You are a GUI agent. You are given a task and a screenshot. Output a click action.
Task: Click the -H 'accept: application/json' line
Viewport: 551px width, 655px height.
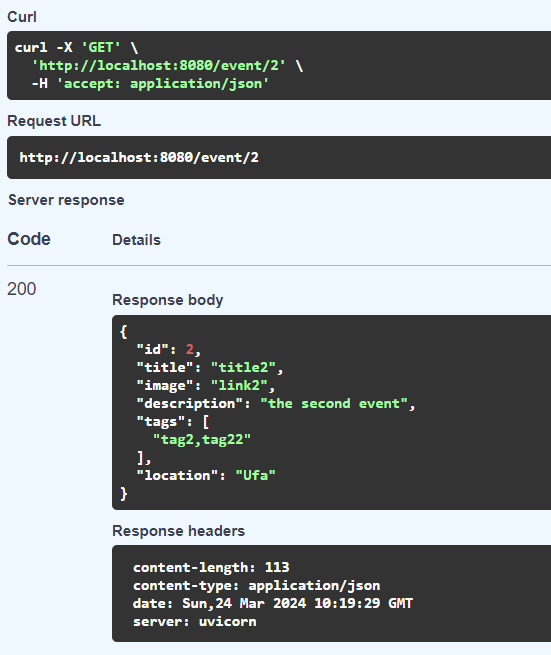pos(150,84)
